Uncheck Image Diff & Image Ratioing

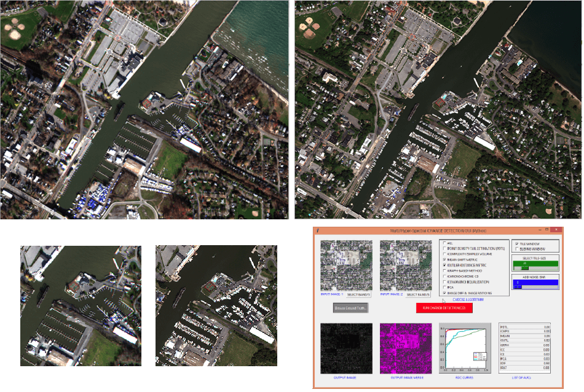[445, 293]
